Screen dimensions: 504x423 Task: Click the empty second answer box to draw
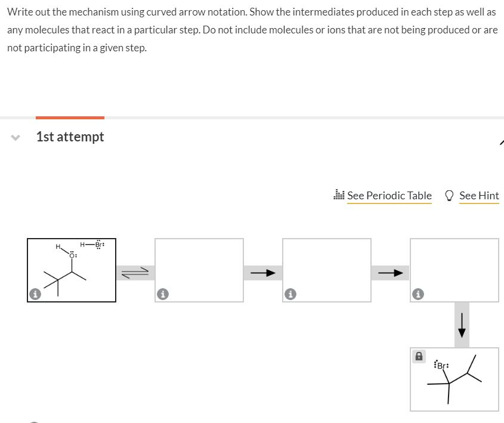(x=199, y=270)
